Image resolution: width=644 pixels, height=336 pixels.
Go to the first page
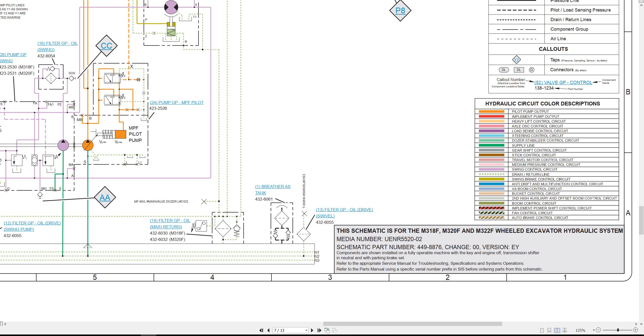261,330
